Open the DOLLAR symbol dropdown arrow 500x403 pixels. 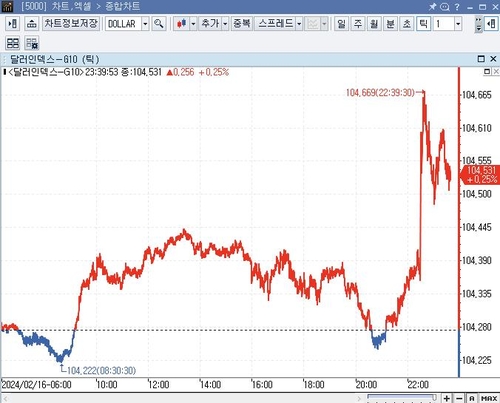[145, 24]
